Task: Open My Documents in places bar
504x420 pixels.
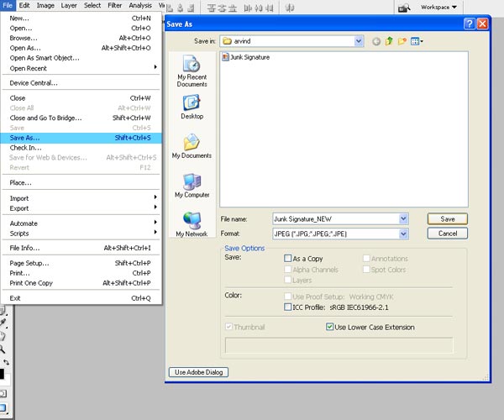Action: click(192, 146)
